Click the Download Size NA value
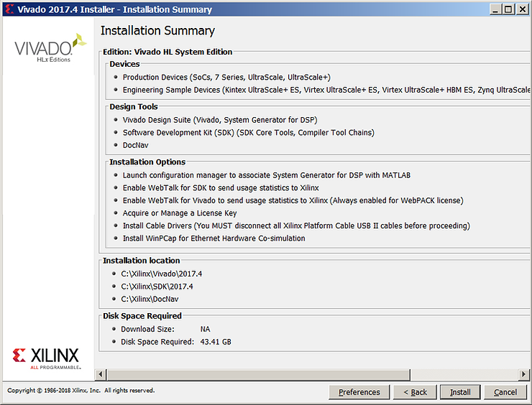532x405 pixels. point(206,329)
